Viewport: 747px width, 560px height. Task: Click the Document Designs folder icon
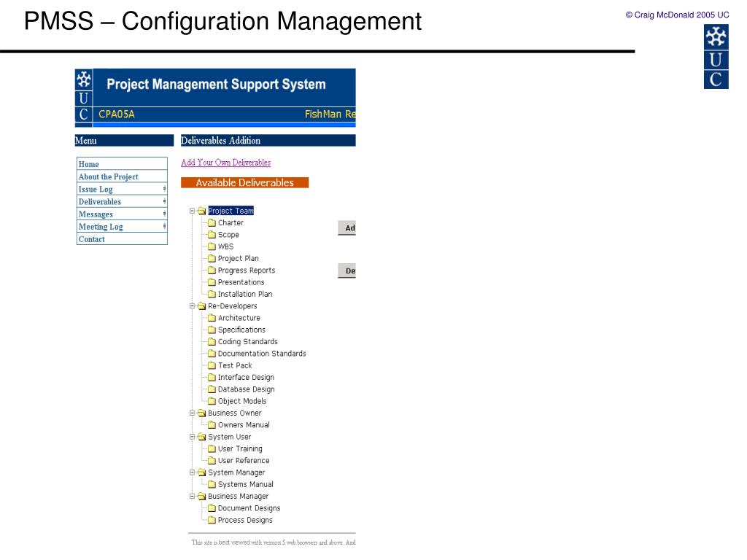[212, 508]
